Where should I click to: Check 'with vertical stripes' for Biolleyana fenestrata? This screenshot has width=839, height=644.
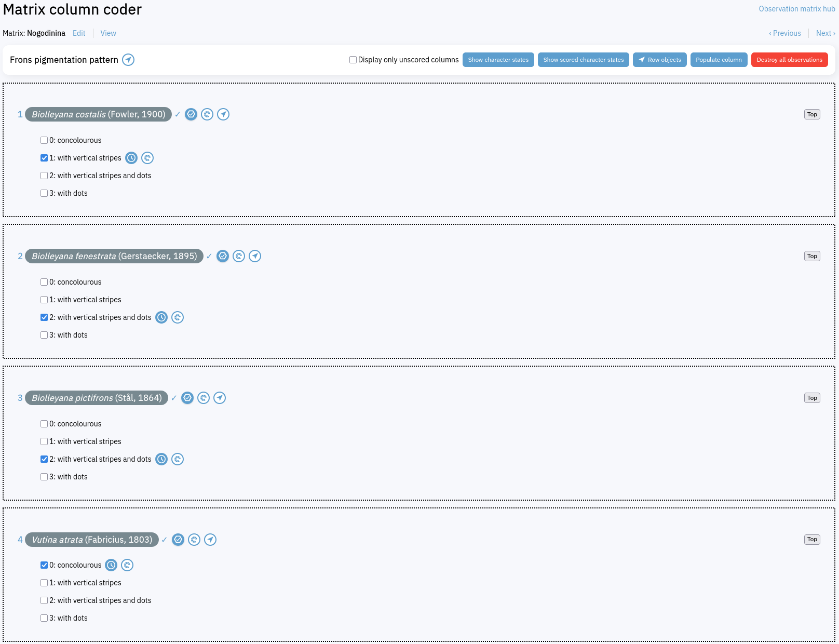pos(44,300)
